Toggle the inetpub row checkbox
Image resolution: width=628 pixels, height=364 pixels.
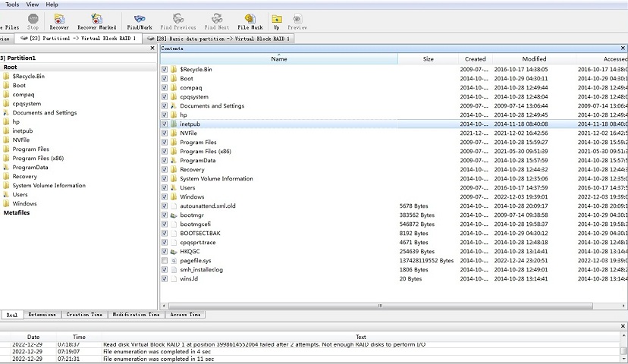tap(165, 124)
